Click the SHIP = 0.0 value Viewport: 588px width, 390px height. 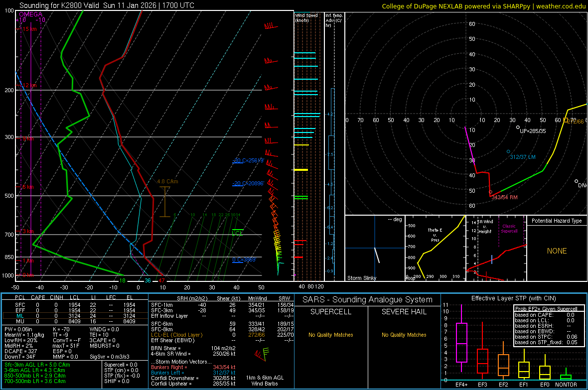(x=117, y=381)
